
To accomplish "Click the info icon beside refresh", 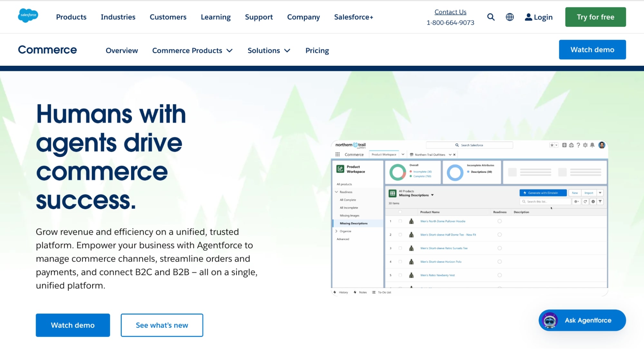I will click(593, 201).
